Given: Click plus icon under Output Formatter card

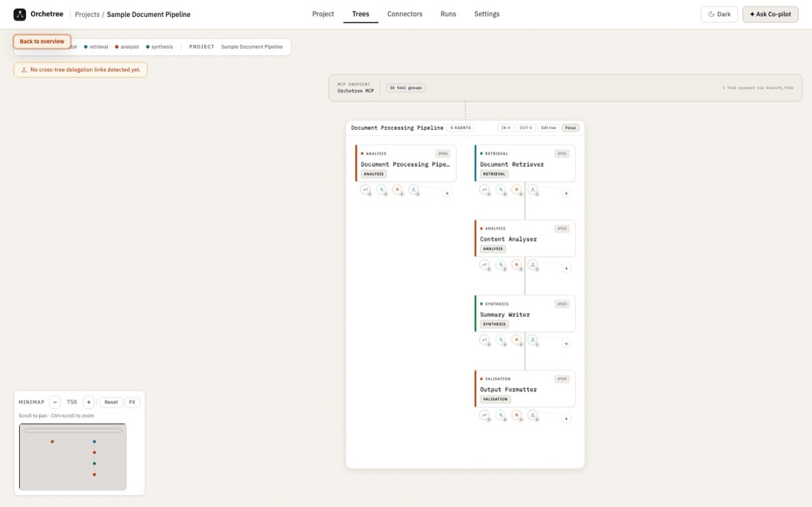Looking at the screenshot, I should point(566,418).
